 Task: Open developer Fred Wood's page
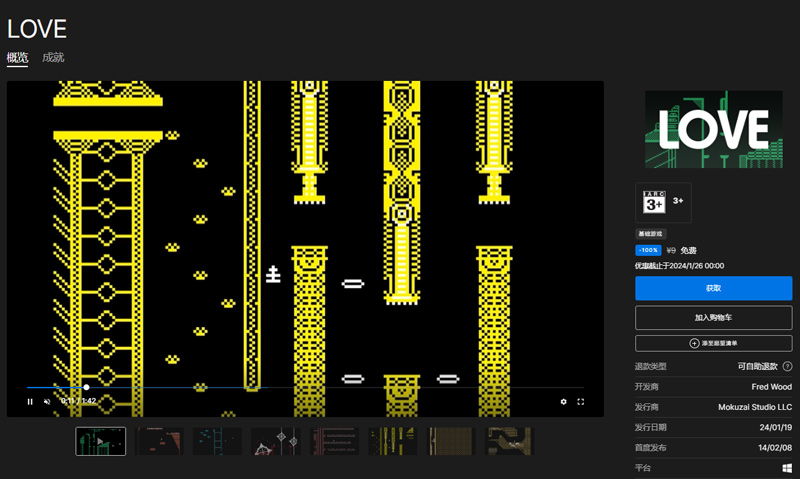pyautogui.click(x=771, y=387)
